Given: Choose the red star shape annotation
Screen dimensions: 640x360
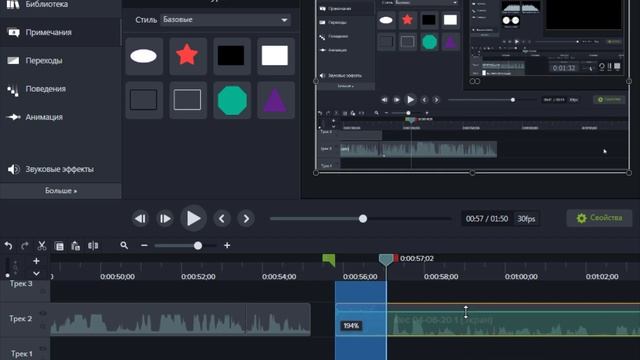Looking at the screenshot, I should point(187,56).
